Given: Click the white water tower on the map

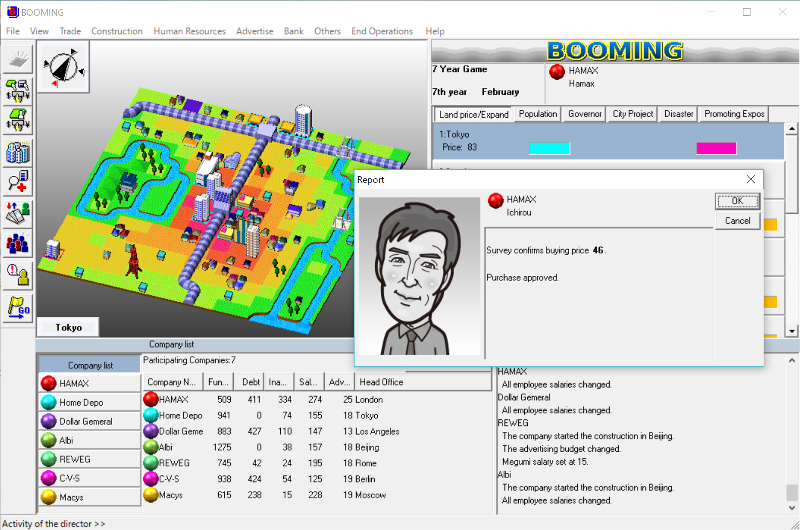Looking at the screenshot, I should click(x=303, y=120).
